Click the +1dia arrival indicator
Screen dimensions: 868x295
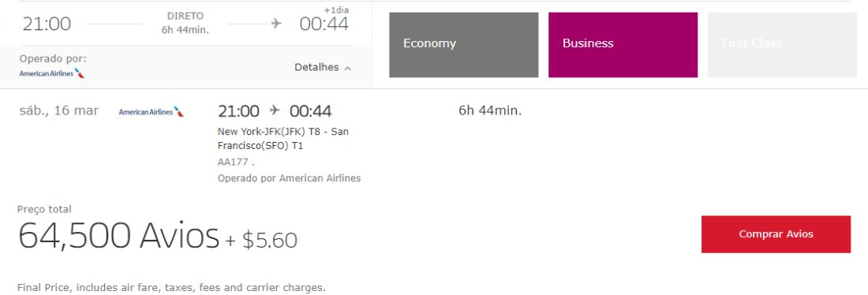pyautogui.click(x=336, y=10)
